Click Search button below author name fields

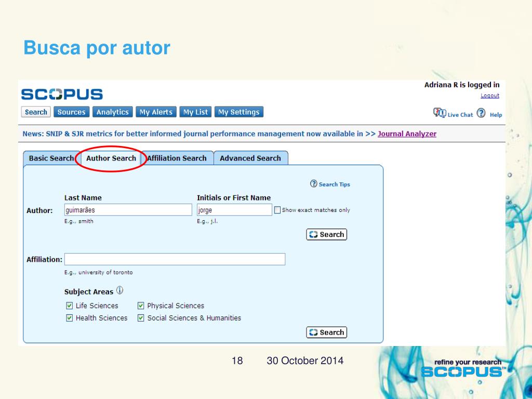(327, 234)
